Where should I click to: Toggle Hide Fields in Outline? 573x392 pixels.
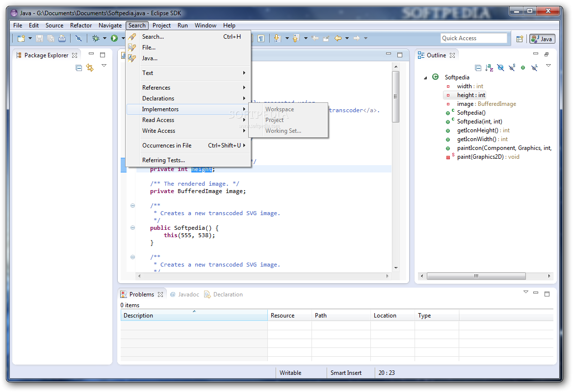coord(501,68)
